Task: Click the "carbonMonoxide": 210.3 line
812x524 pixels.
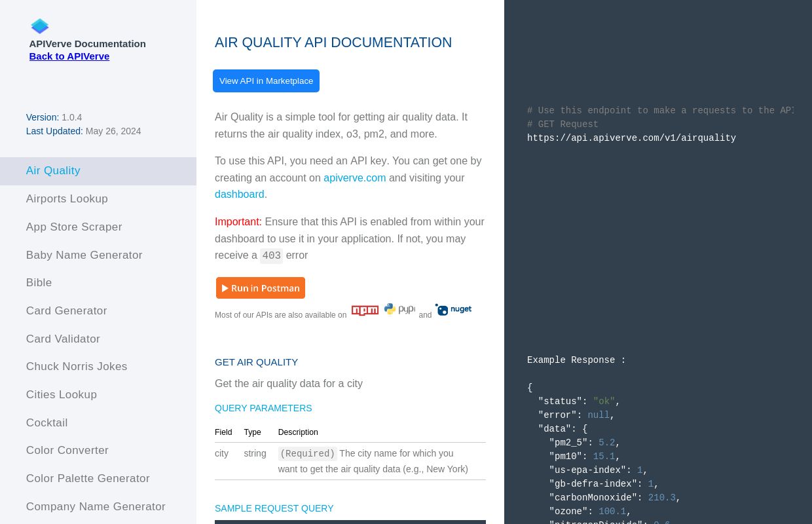Action: tap(615, 498)
